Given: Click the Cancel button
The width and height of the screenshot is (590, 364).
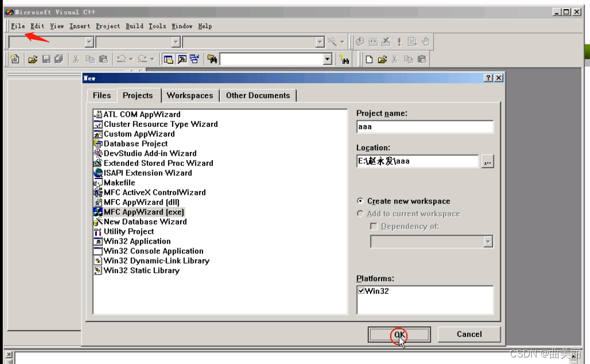Looking at the screenshot, I should pos(469,334).
